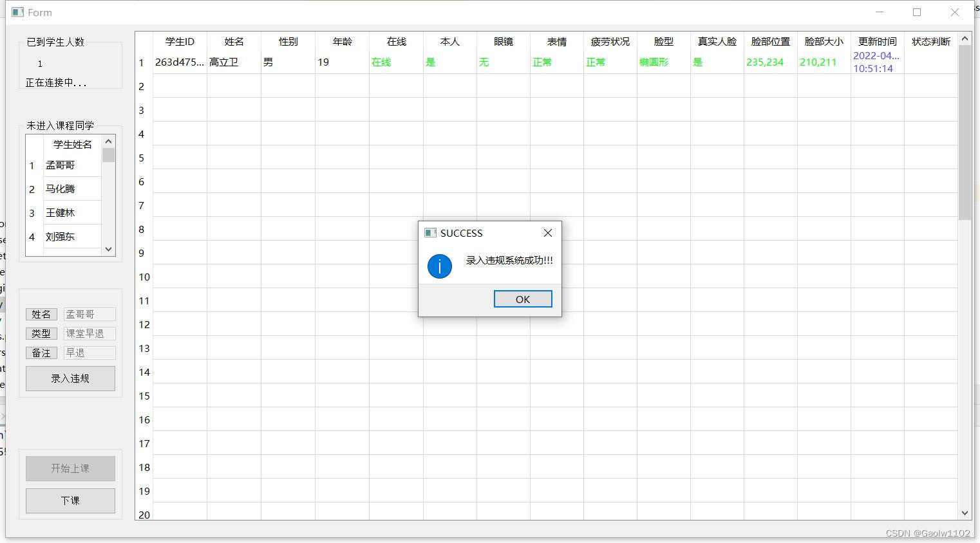Click the 录入违规 button
Image resolution: width=980 pixels, height=543 pixels.
[x=70, y=378]
